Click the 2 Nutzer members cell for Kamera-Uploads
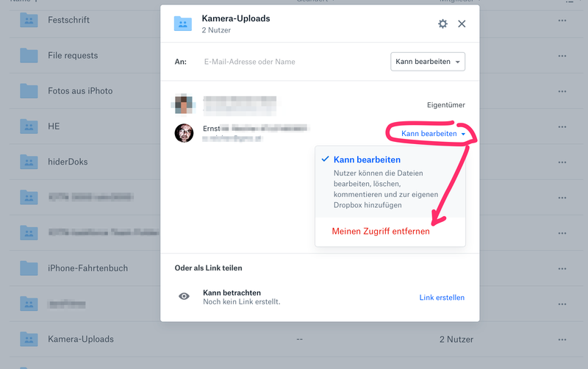The height and width of the screenshot is (369, 588). (456, 340)
